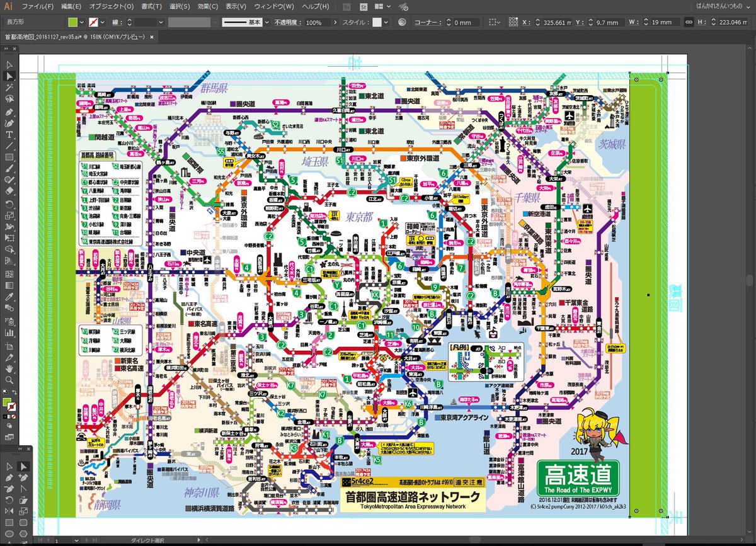This screenshot has width=756, height=546.
Task: Change the screen mode button
Action: pyautogui.click(x=9, y=438)
